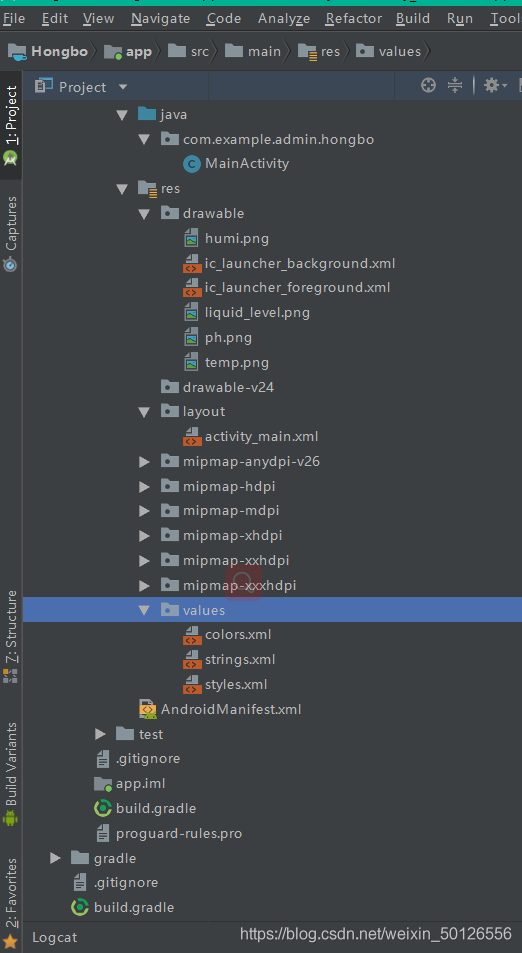The image size is (522, 953).
Task: Expand the mipmap-xhdpi folder
Action: [x=144, y=536]
